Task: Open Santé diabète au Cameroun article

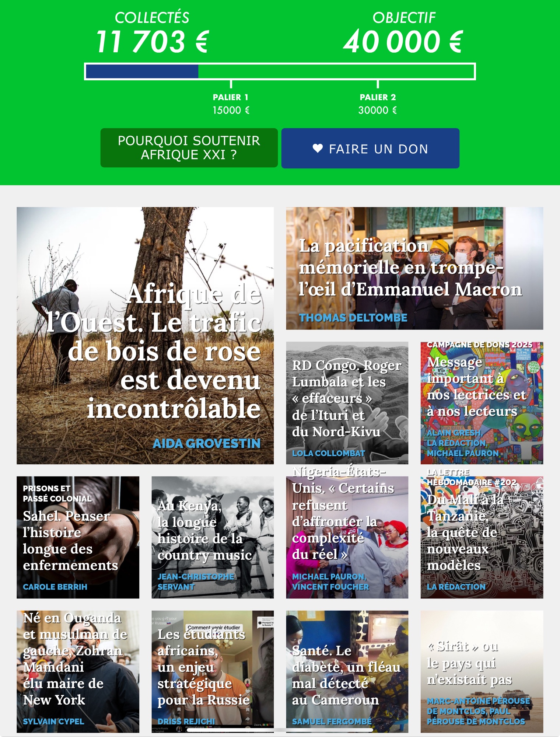Action: pos(347,671)
